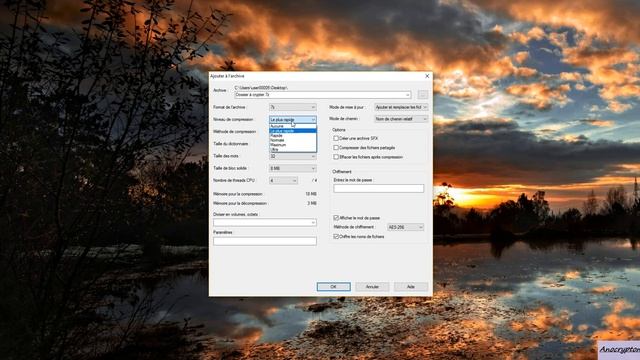
Task: Confirm with the OK button
Action: (x=333, y=287)
